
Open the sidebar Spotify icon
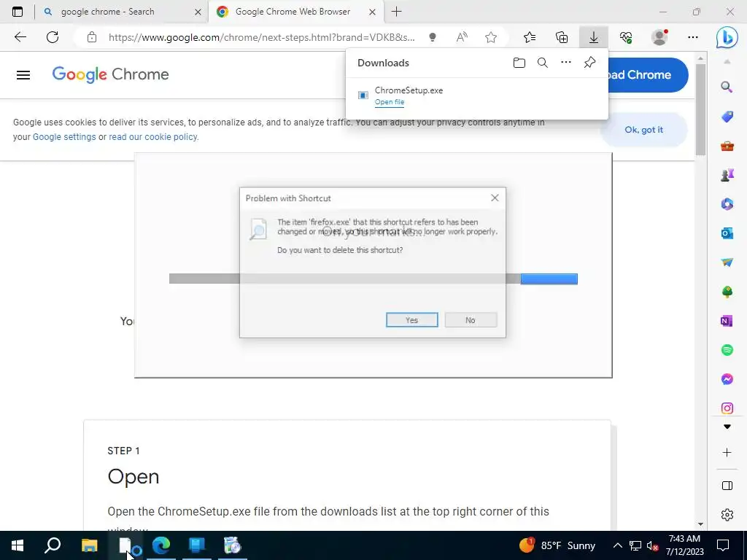point(727,350)
